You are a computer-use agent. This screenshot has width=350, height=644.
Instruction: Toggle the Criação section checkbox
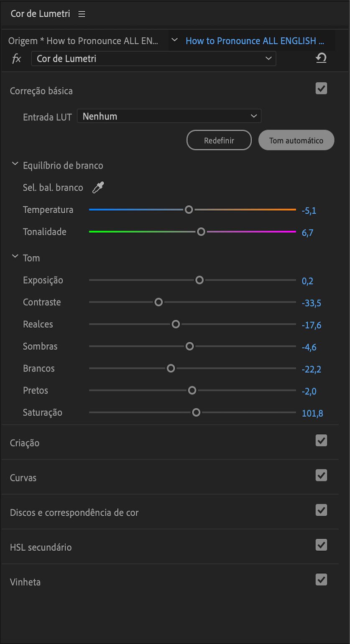coord(321,440)
